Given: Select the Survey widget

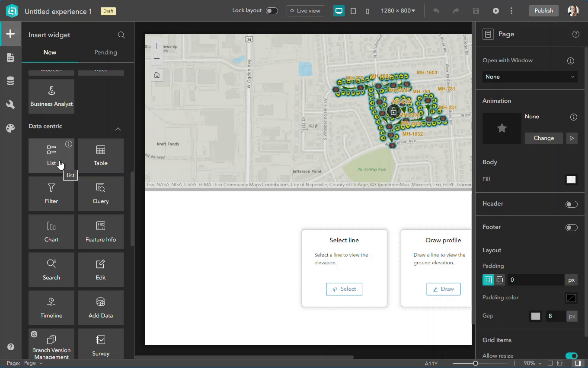Looking at the screenshot, I should click(x=101, y=344).
